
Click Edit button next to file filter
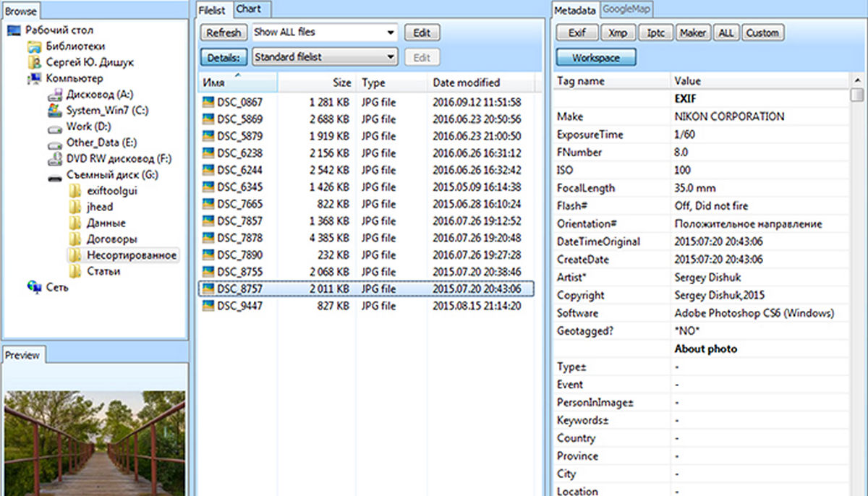click(422, 33)
